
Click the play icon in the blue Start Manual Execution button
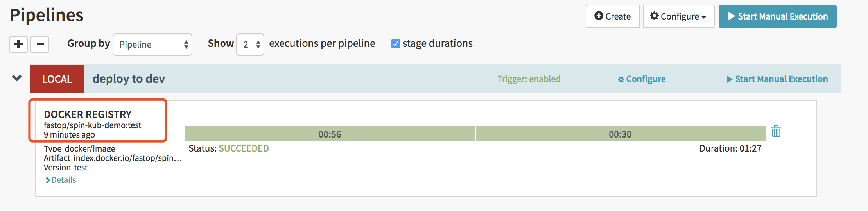pos(732,16)
